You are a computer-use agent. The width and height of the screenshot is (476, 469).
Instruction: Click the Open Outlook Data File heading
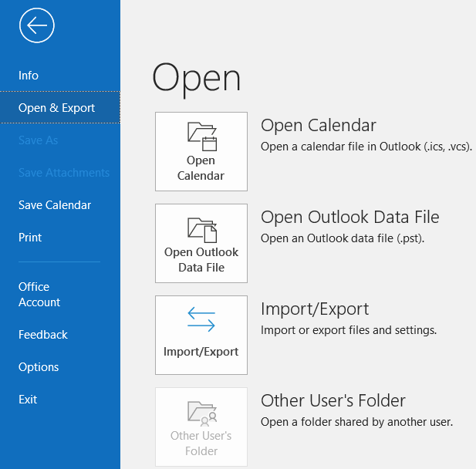350,217
